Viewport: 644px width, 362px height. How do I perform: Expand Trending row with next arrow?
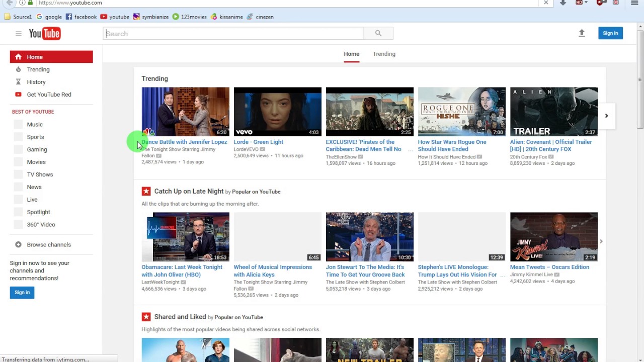pos(606,116)
